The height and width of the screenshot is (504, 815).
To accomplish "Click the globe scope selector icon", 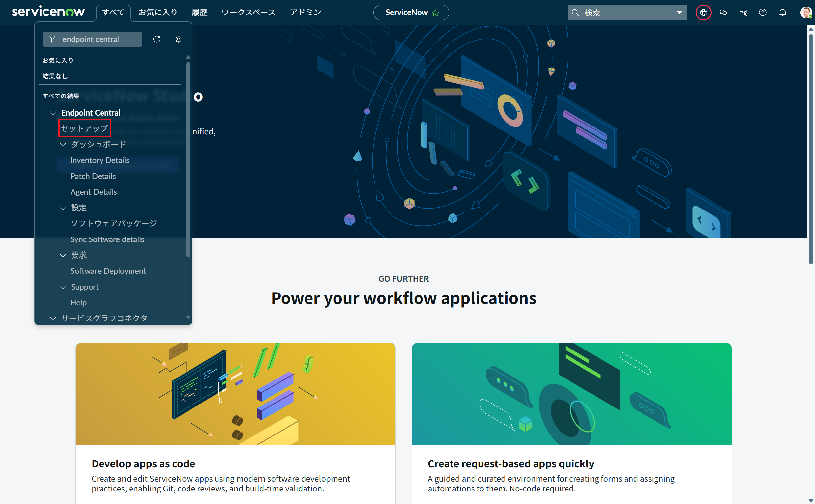I will (x=703, y=13).
